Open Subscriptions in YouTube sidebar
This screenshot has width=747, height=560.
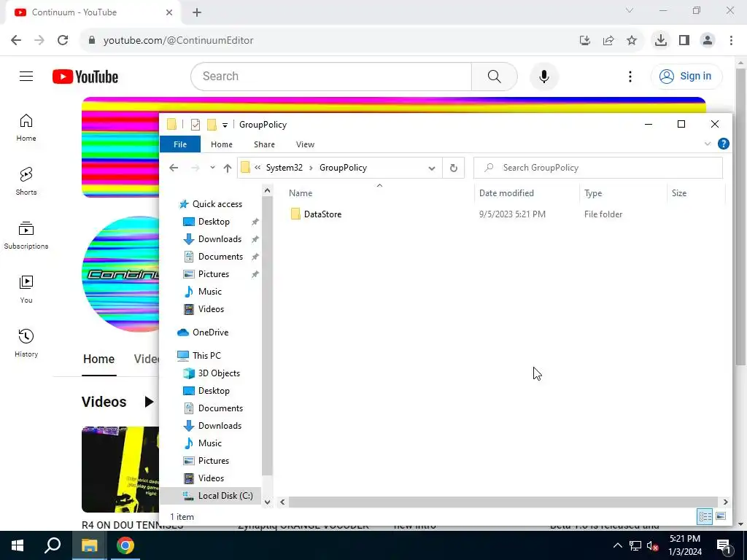pos(26,236)
